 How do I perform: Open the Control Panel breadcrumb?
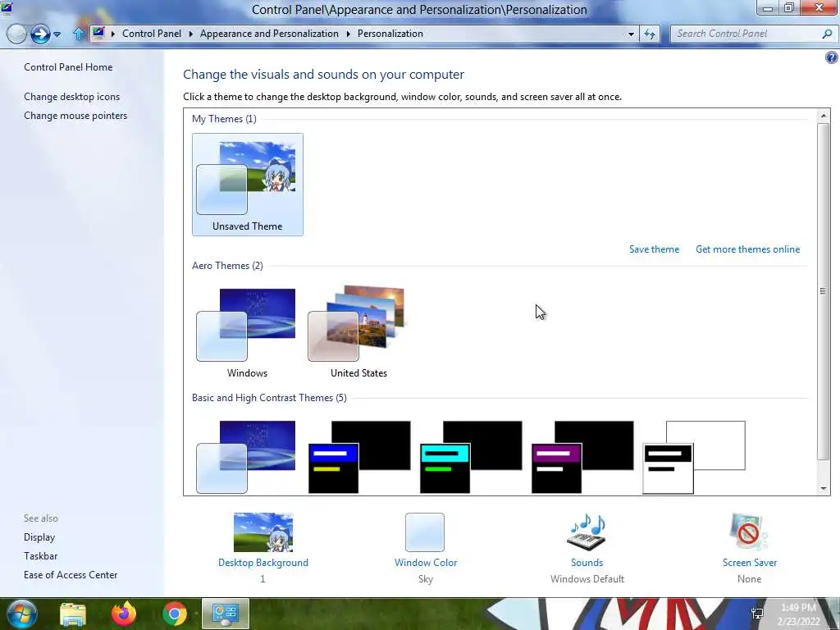[152, 33]
